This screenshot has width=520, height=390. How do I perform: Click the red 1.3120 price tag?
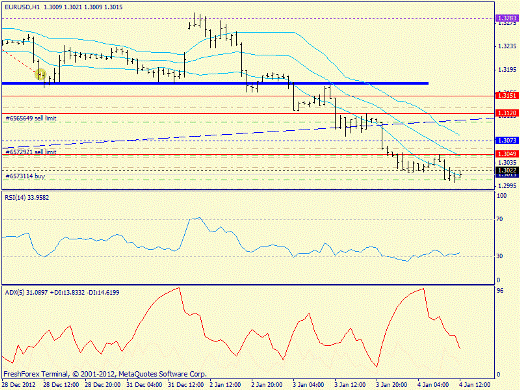click(507, 113)
